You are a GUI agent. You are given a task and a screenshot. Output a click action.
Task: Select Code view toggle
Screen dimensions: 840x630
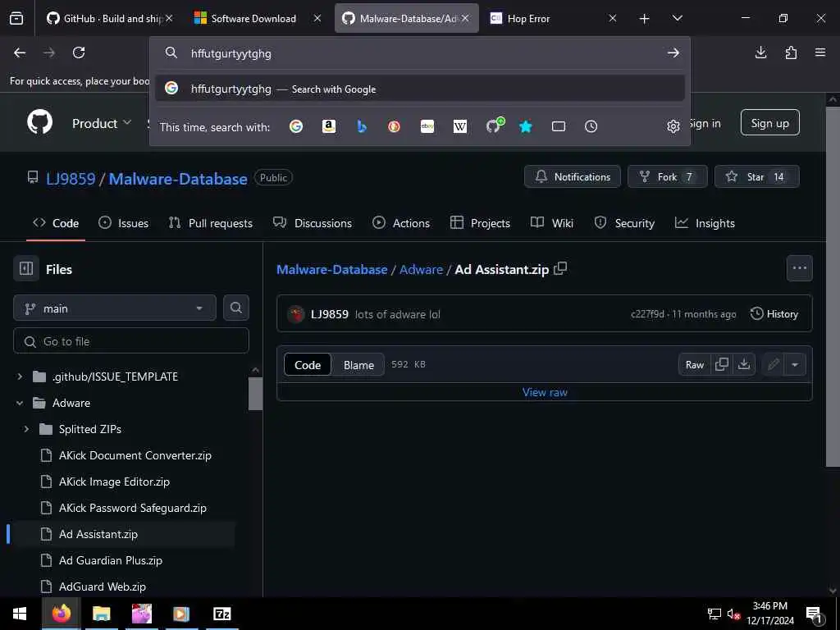pos(308,365)
